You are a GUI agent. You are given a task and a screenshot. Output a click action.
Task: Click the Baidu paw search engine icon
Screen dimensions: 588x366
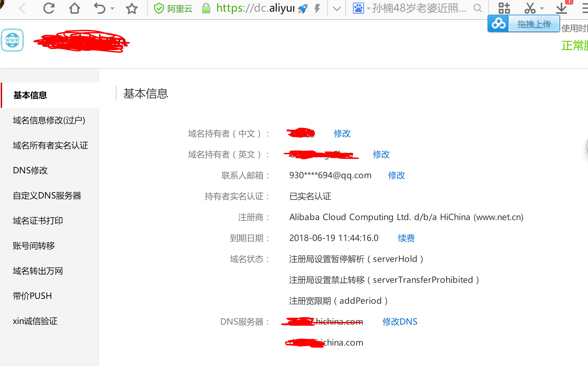pyautogui.click(x=359, y=8)
